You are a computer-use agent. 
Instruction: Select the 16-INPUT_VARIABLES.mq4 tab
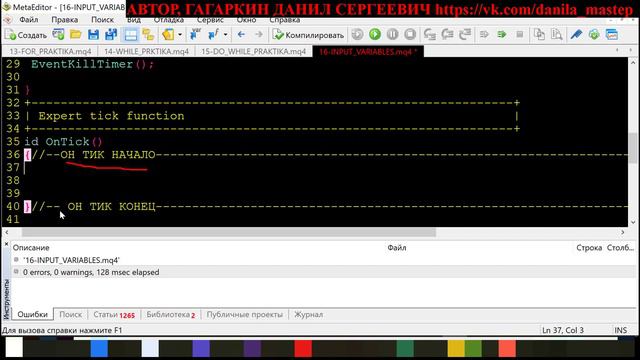tap(368, 51)
